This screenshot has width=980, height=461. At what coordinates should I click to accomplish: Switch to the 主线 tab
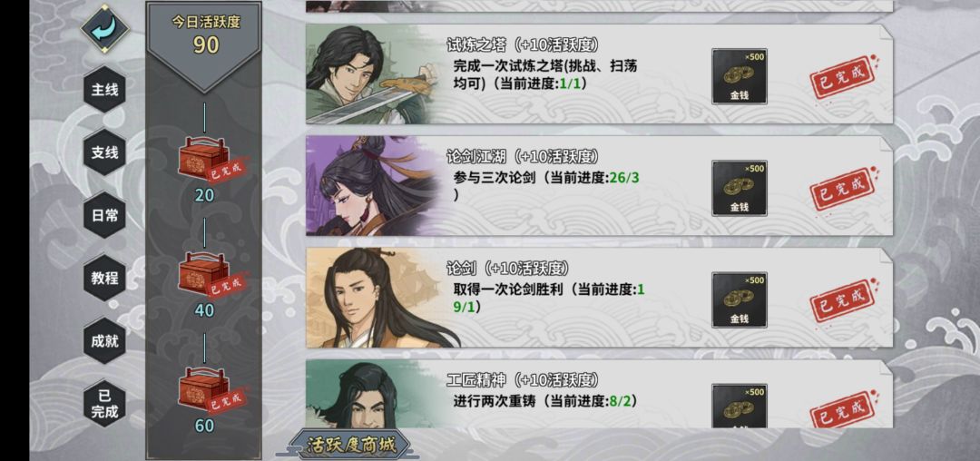coord(104,90)
